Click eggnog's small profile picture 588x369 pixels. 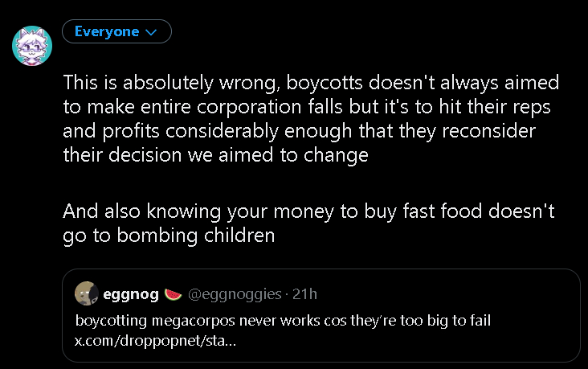pos(86,293)
